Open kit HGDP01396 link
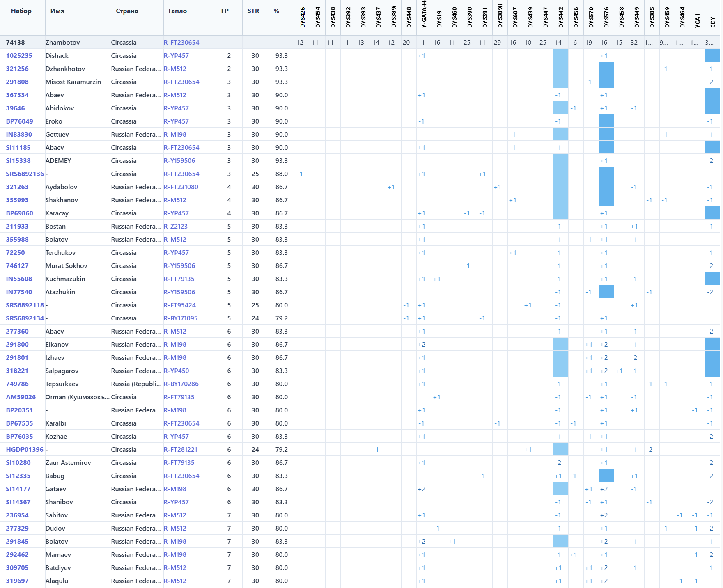 24,449
